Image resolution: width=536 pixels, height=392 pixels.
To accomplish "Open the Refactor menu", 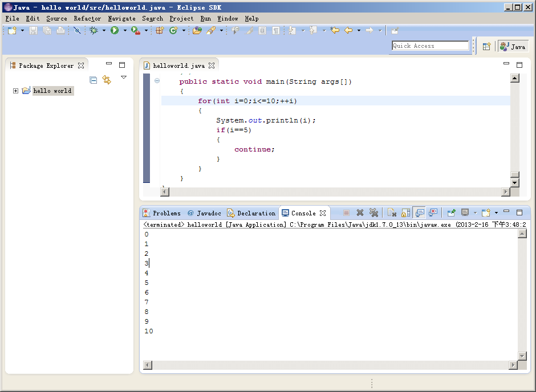I will 87,18.
